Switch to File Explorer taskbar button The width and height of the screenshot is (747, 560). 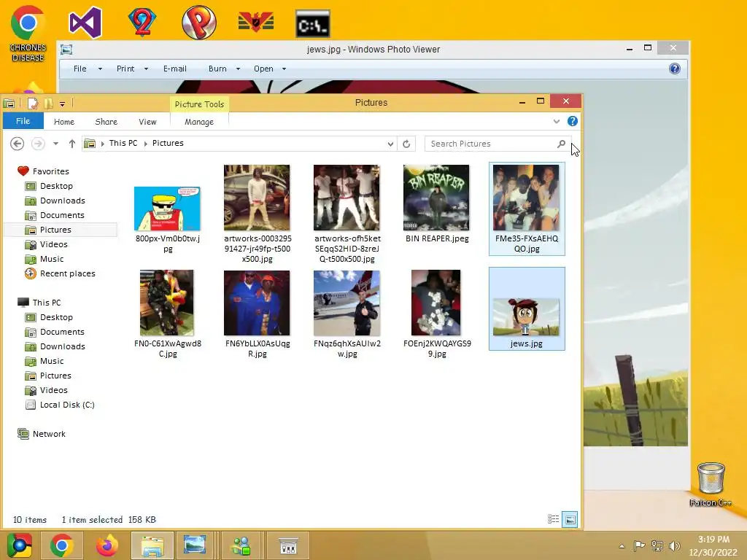coord(152,545)
